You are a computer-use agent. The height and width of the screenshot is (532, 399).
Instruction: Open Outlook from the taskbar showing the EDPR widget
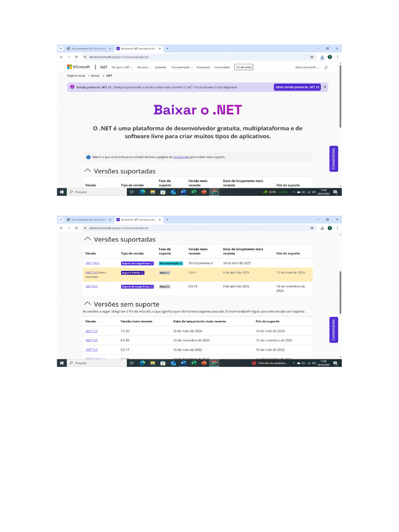point(173,192)
